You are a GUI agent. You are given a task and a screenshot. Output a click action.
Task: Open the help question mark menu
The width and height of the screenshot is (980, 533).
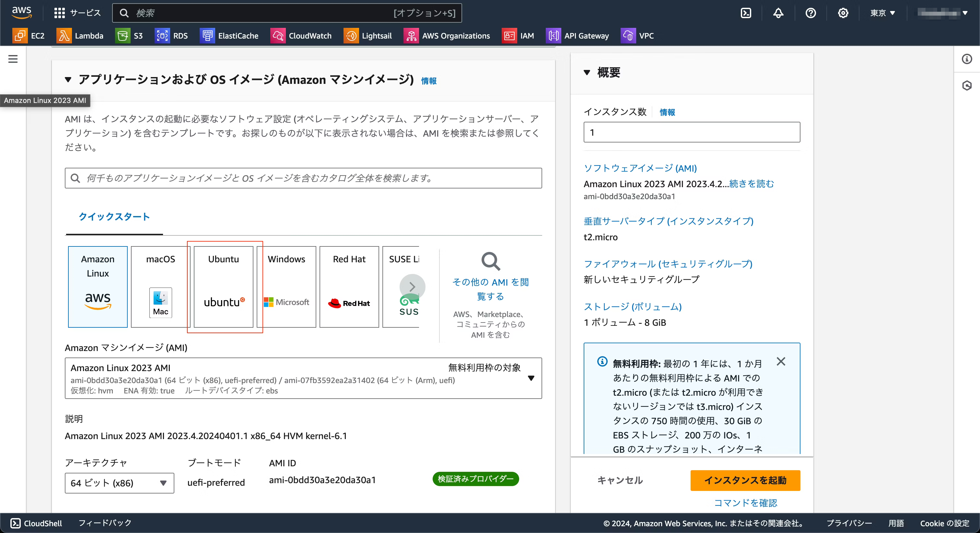pyautogui.click(x=810, y=13)
